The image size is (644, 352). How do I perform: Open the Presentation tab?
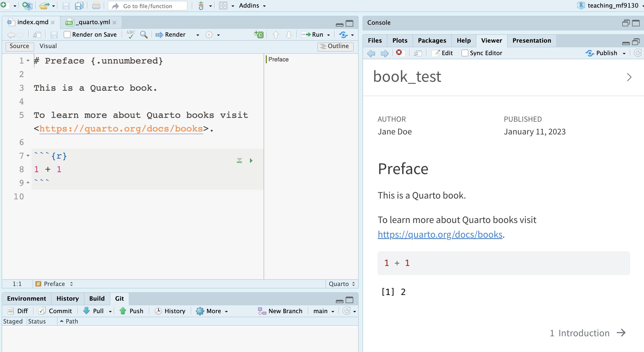(532, 40)
